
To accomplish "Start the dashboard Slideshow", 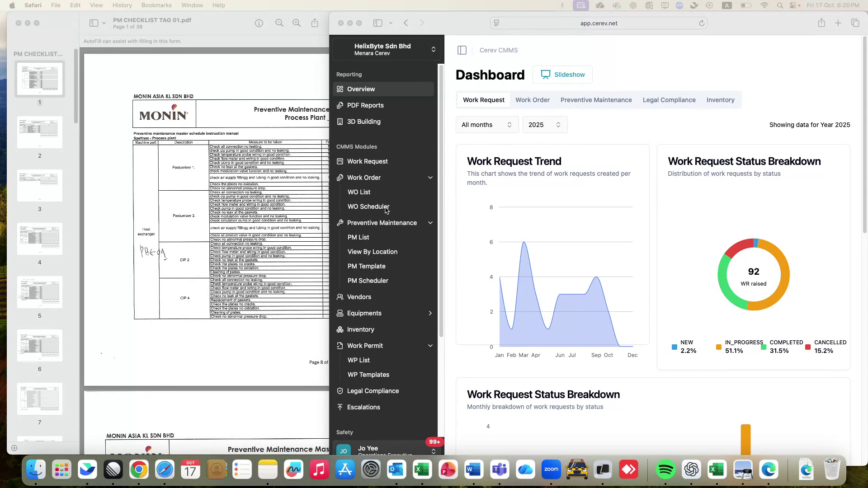I will click(x=562, y=75).
